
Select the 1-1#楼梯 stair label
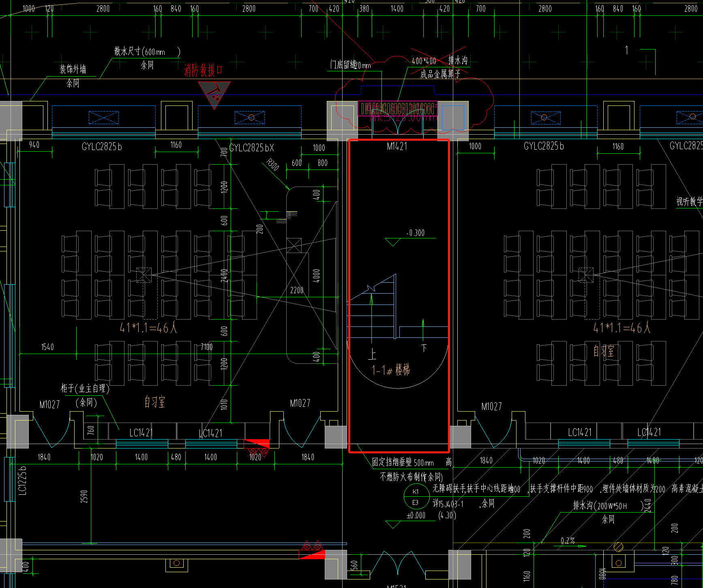[391, 370]
